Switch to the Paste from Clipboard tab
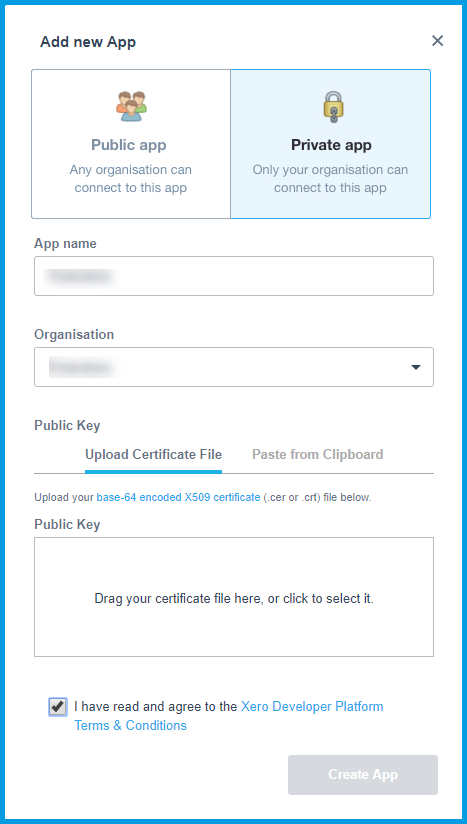Screen dimensions: 467x824 pos(317,455)
